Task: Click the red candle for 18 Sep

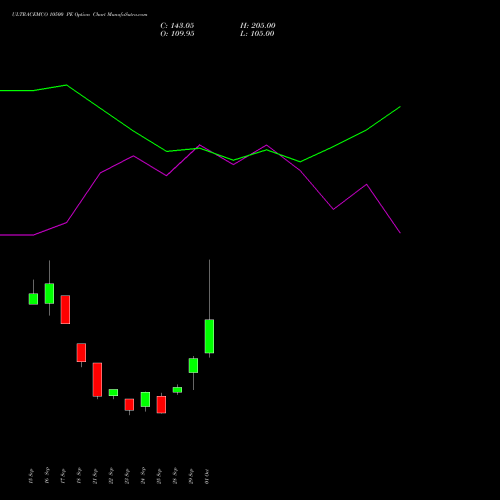Action: coord(81,352)
